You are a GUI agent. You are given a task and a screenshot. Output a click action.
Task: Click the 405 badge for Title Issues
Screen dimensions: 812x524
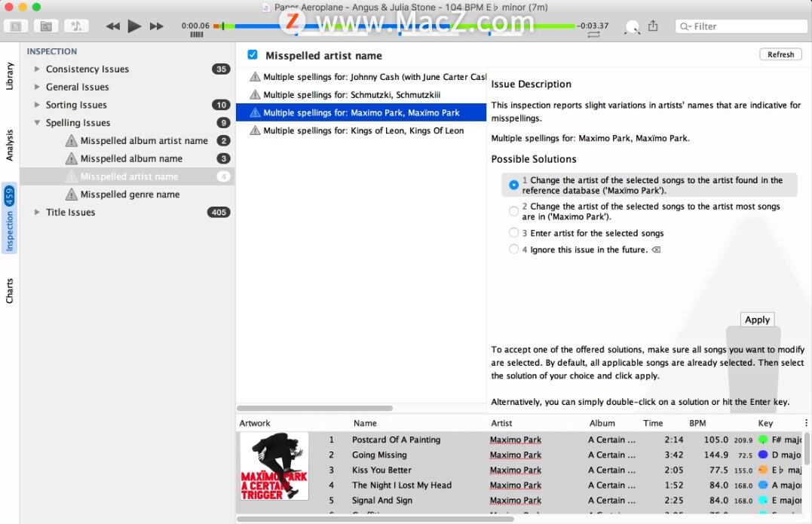(x=219, y=213)
